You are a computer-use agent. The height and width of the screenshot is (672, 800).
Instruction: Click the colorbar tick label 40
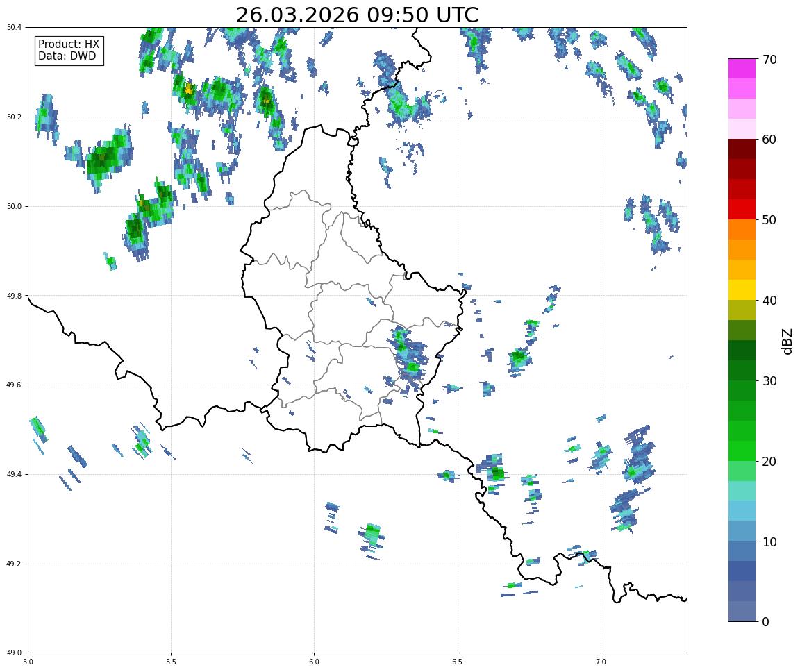point(769,301)
